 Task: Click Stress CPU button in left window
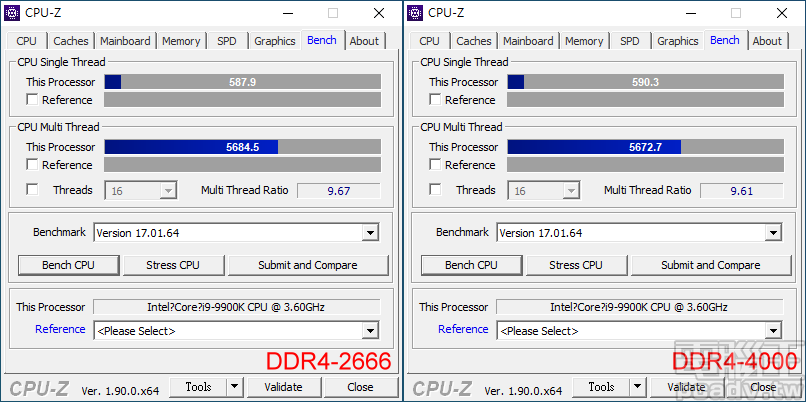coord(173,265)
